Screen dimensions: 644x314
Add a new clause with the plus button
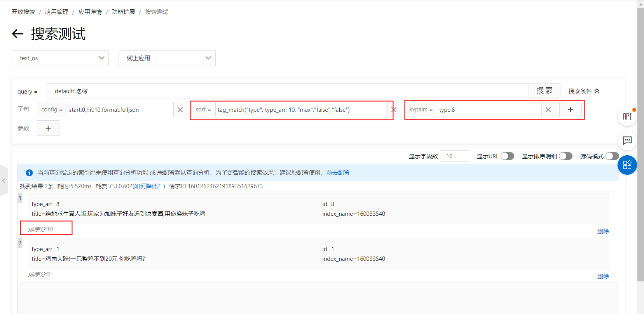pos(571,110)
